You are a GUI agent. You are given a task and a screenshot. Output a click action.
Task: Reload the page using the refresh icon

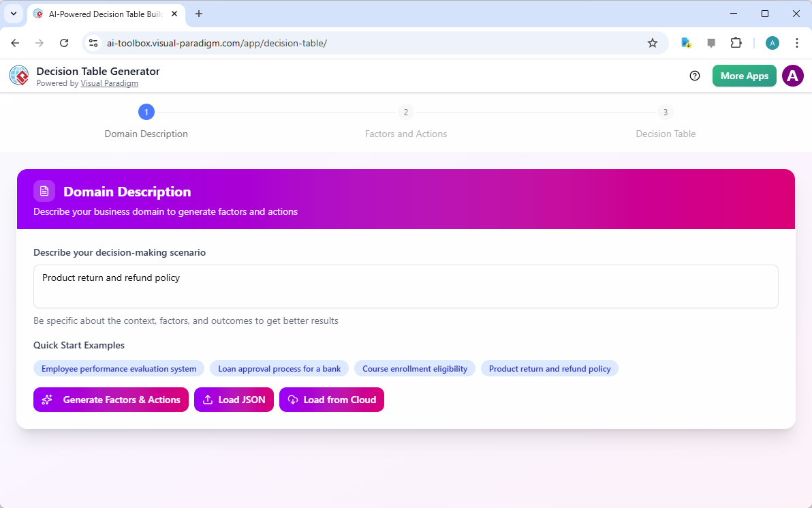click(x=64, y=42)
